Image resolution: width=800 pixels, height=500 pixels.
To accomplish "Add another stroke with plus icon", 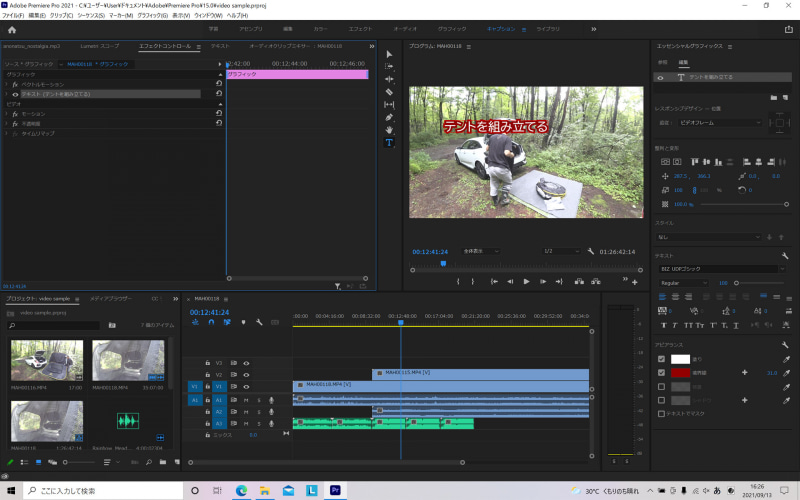I will [744, 373].
